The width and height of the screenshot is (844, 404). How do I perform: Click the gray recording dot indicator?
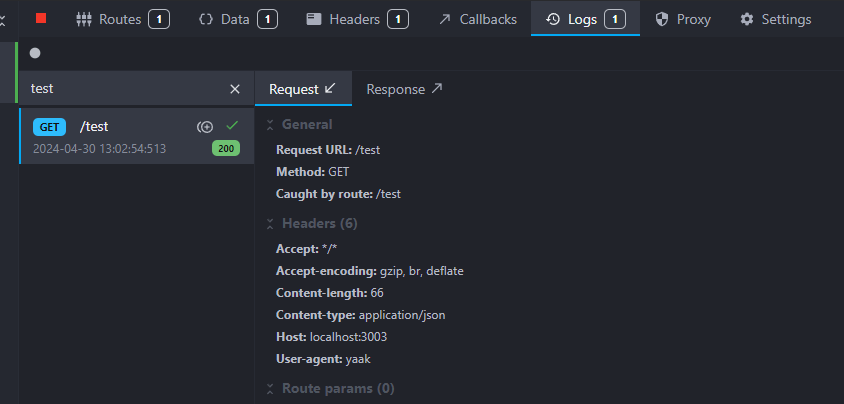coord(35,53)
